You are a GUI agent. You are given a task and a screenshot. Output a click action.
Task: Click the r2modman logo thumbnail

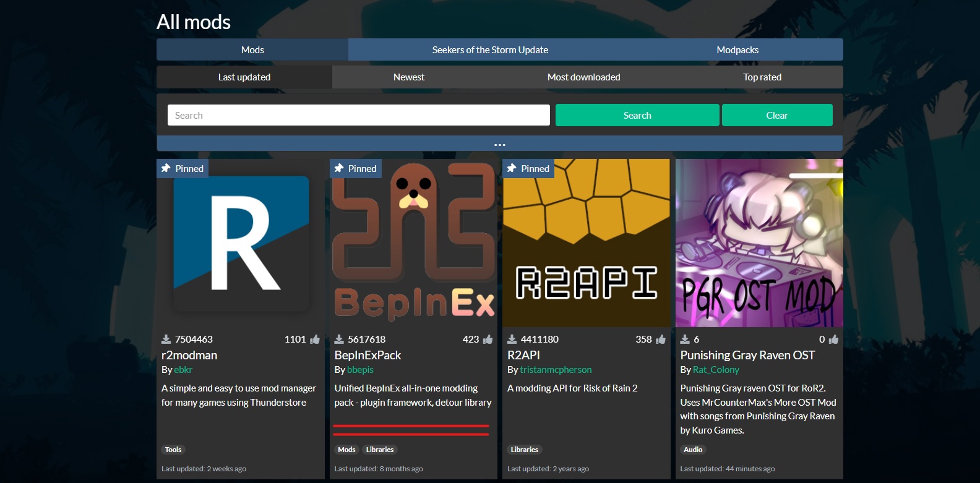[x=241, y=243]
